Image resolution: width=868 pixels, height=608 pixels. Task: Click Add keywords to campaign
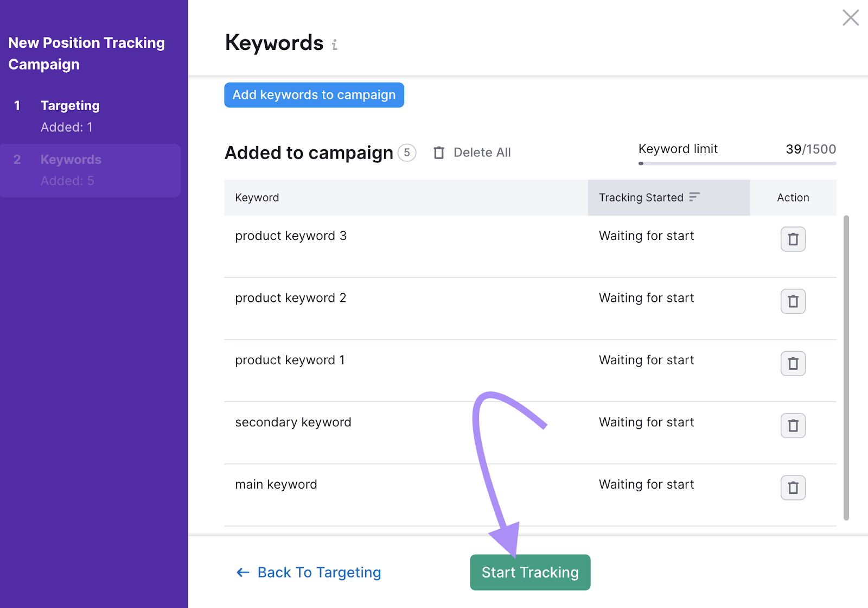[x=314, y=95]
